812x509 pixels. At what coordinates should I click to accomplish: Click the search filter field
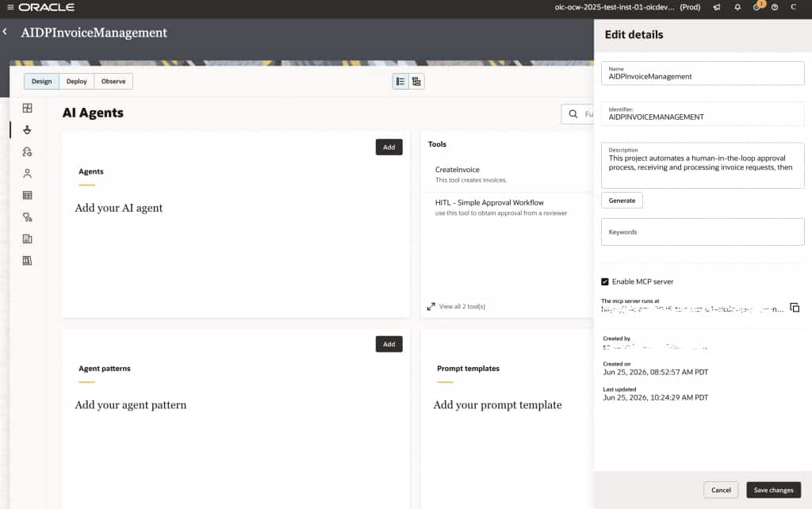coord(578,114)
